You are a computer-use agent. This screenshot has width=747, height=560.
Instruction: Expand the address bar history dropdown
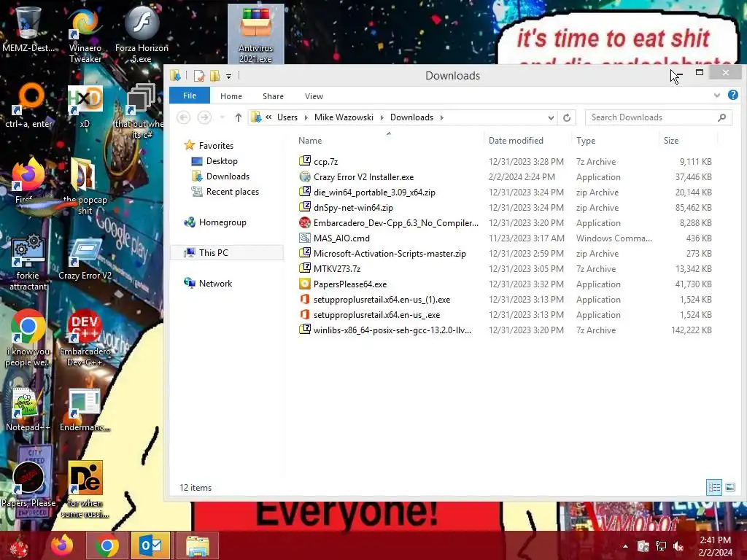pyautogui.click(x=551, y=117)
